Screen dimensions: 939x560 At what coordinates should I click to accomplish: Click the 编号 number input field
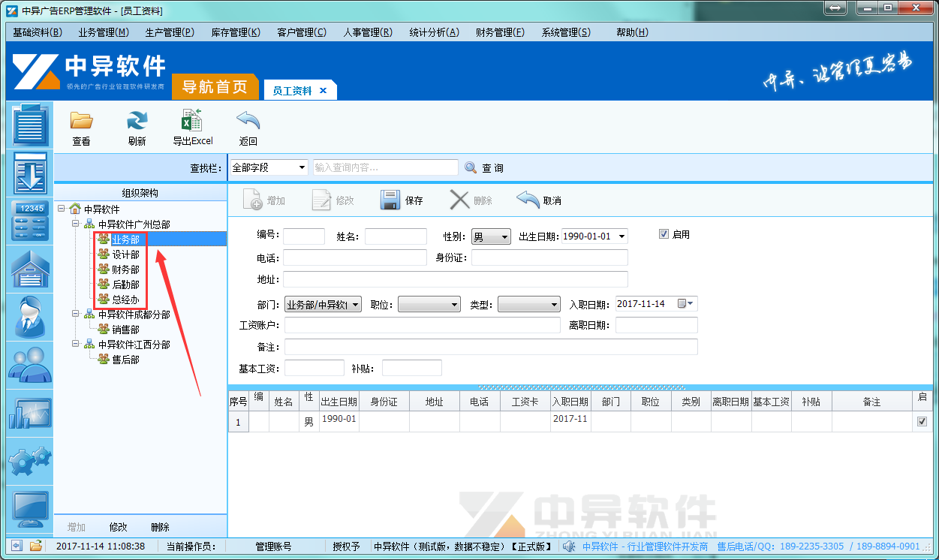pos(304,236)
